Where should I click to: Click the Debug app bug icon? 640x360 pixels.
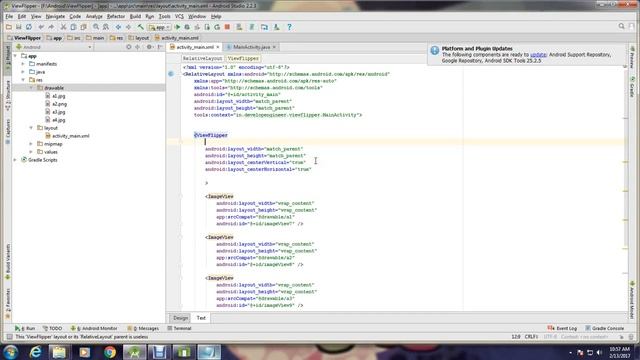point(187,27)
